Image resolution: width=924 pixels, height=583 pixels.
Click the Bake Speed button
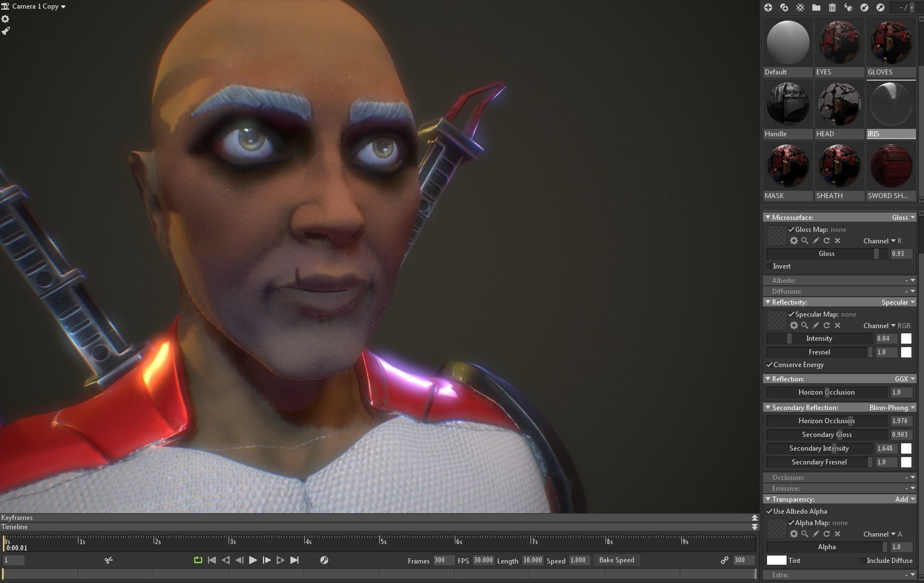click(x=616, y=560)
